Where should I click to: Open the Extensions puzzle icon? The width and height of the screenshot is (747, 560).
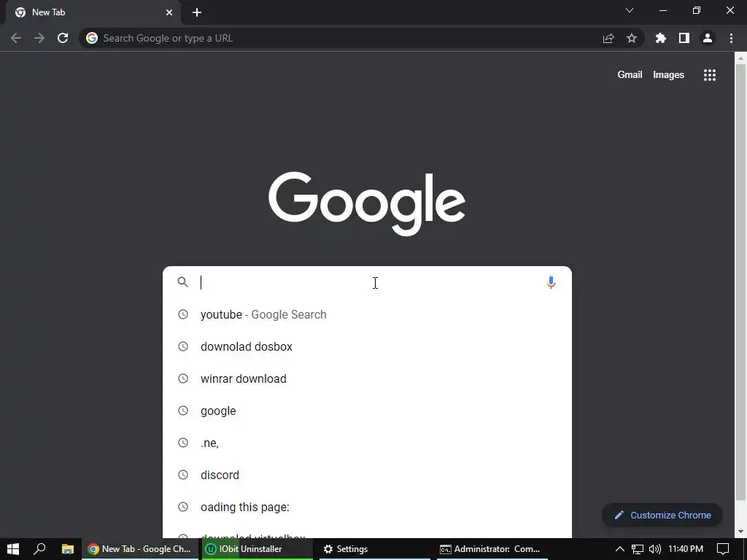[661, 38]
